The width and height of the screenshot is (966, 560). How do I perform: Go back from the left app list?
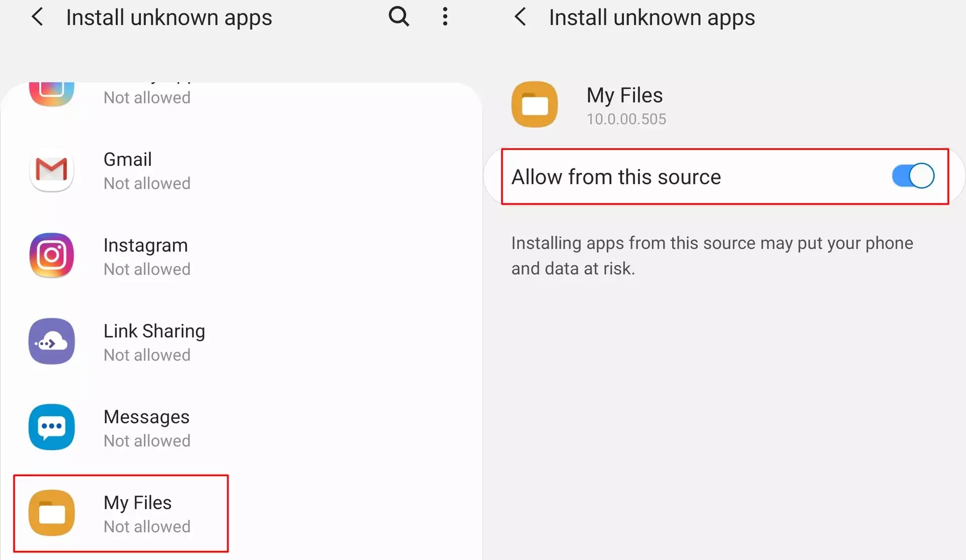coord(38,17)
